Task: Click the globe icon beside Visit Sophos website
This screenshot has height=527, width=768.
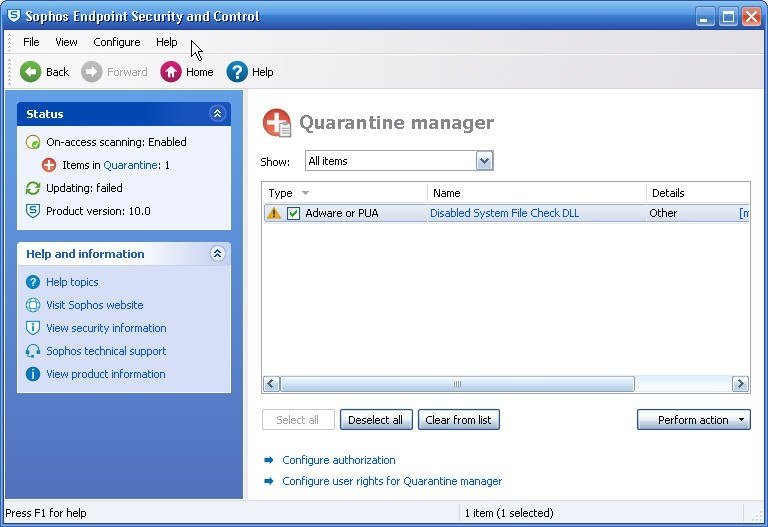Action: click(33, 305)
